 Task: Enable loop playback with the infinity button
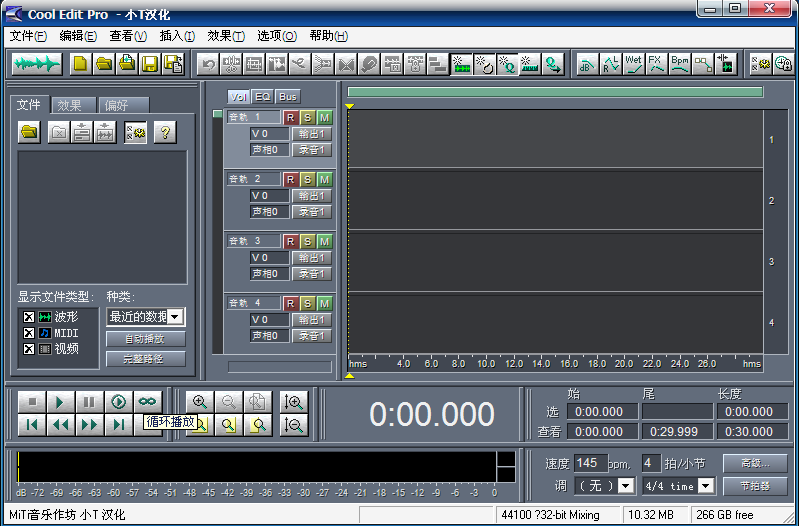(x=148, y=402)
